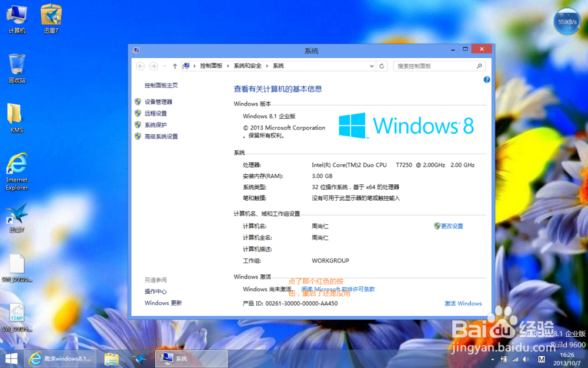This screenshot has width=588, height=368.
Task: Click 系统和安全 breadcrumb
Action: tap(248, 66)
